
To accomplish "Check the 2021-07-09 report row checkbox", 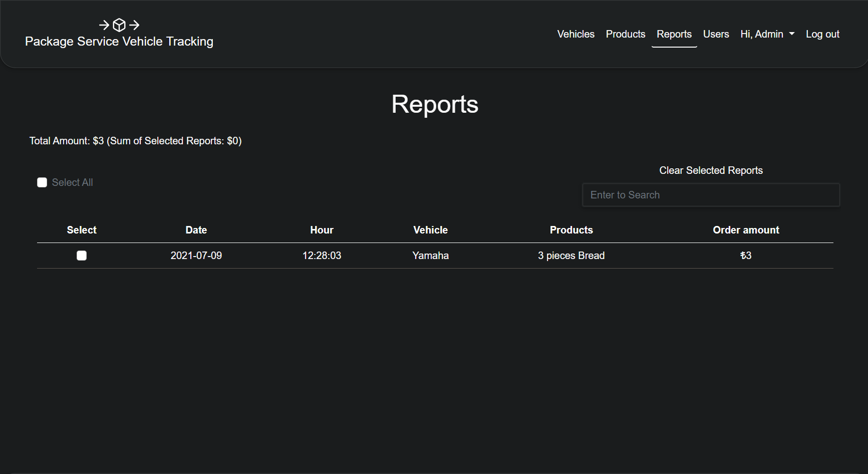I will (x=82, y=256).
